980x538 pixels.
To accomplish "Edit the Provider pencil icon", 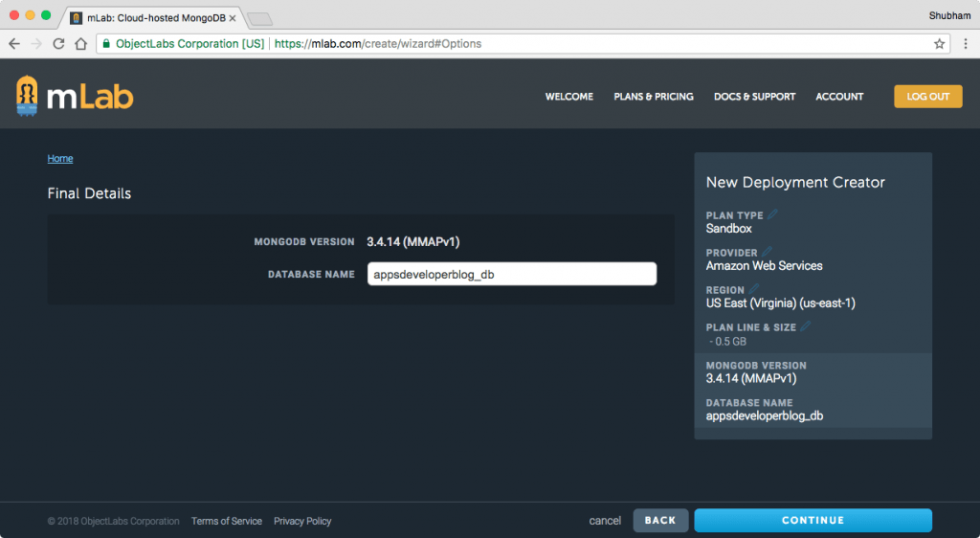I will pos(767,252).
